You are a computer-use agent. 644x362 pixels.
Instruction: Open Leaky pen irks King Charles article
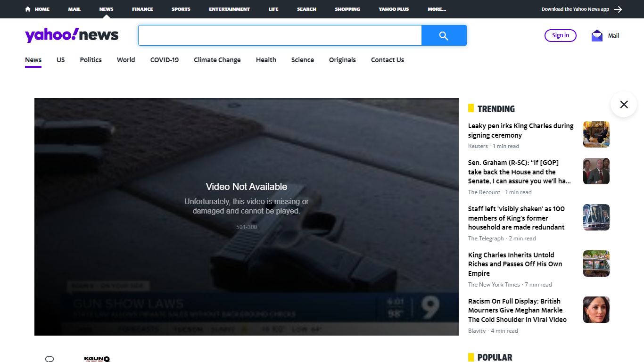[x=521, y=131]
